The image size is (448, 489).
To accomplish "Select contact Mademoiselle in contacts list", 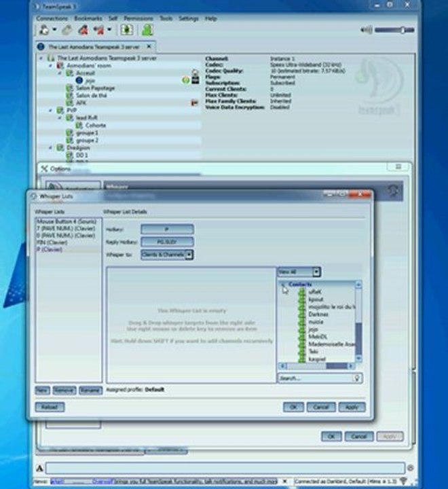I will tap(331, 344).
